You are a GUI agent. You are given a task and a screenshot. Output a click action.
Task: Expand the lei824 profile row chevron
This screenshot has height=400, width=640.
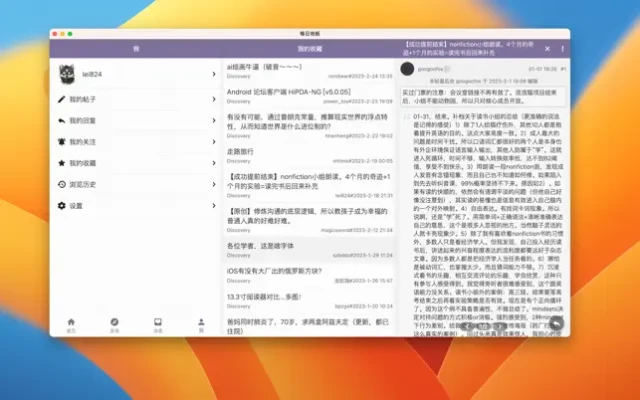[214, 73]
